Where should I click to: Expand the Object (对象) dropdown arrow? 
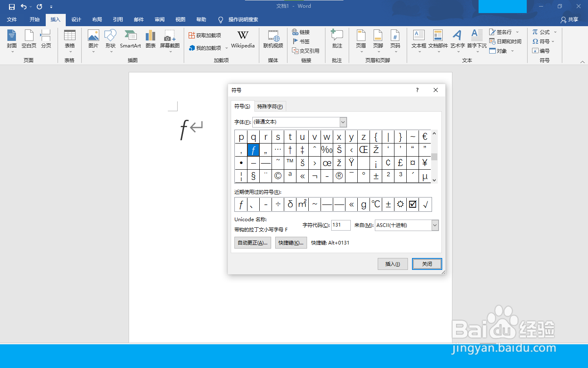pyautogui.click(x=512, y=51)
